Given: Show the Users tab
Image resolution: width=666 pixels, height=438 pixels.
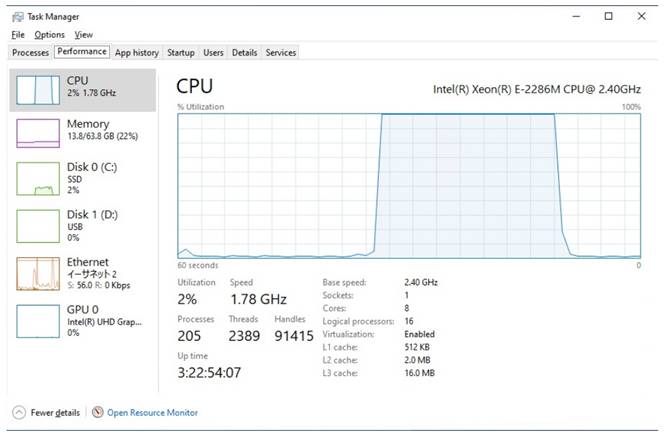Looking at the screenshot, I should pyautogui.click(x=213, y=53).
